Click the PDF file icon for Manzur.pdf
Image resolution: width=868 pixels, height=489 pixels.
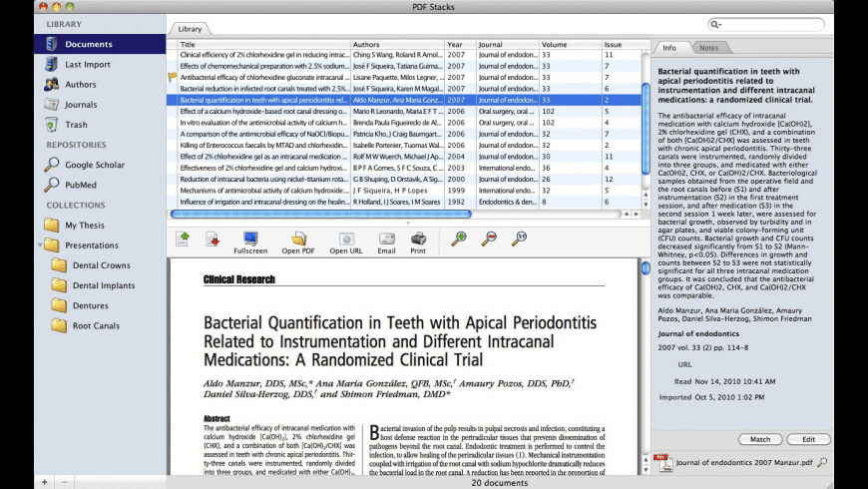point(663,462)
